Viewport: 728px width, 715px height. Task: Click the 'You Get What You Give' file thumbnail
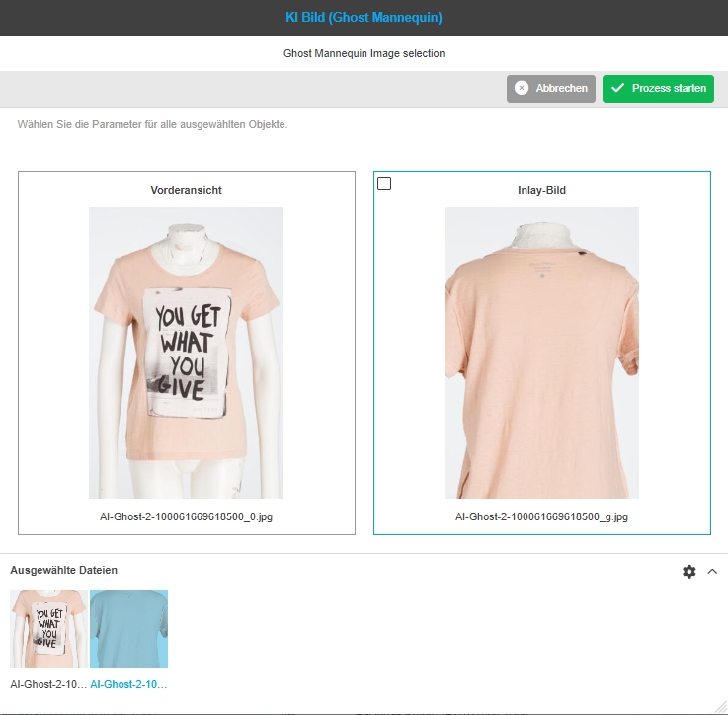tap(48, 628)
